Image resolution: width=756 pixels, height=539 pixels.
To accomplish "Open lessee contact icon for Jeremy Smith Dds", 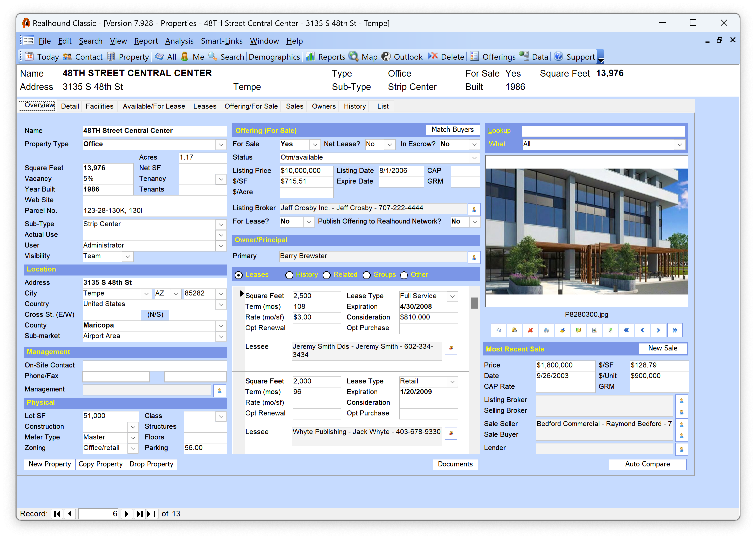I will (451, 348).
